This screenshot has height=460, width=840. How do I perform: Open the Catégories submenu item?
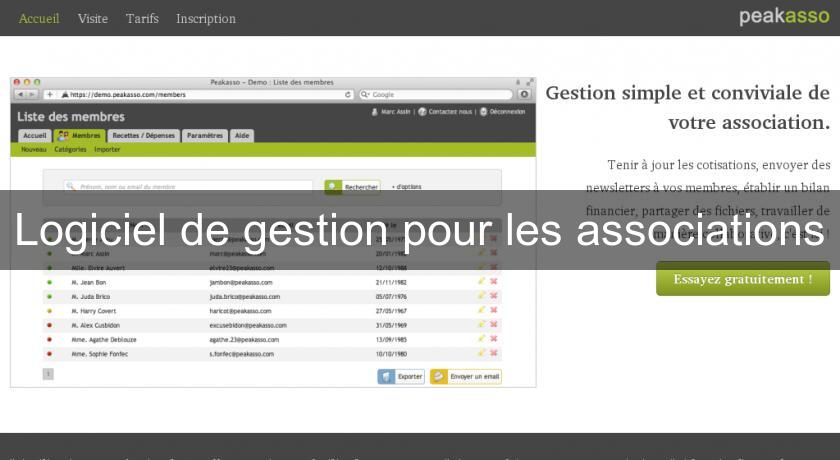(70, 149)
